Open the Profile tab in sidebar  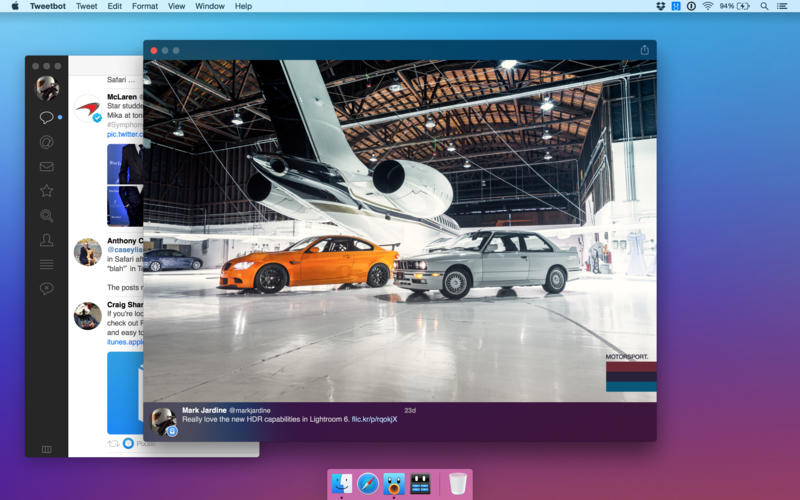46,240
